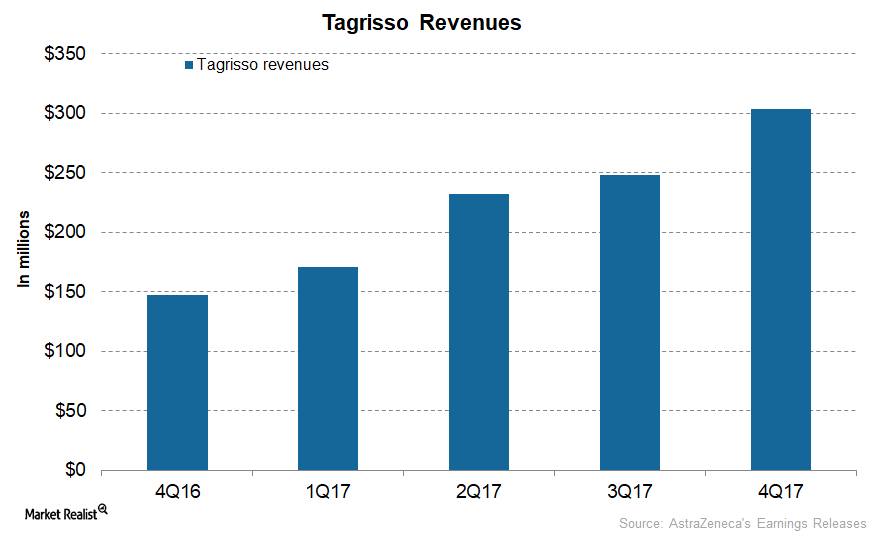
Task: Click the '4Q17' category label
Action: tap(781, 492)
